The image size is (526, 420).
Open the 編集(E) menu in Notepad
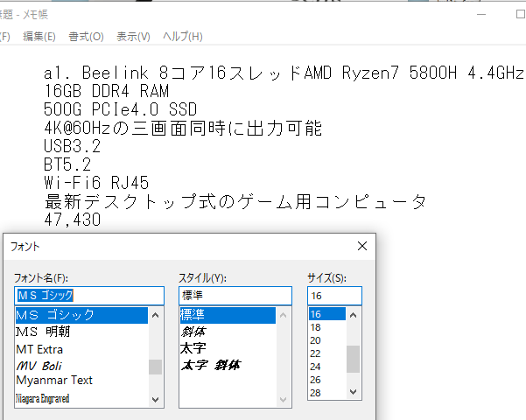click(39, 36)
